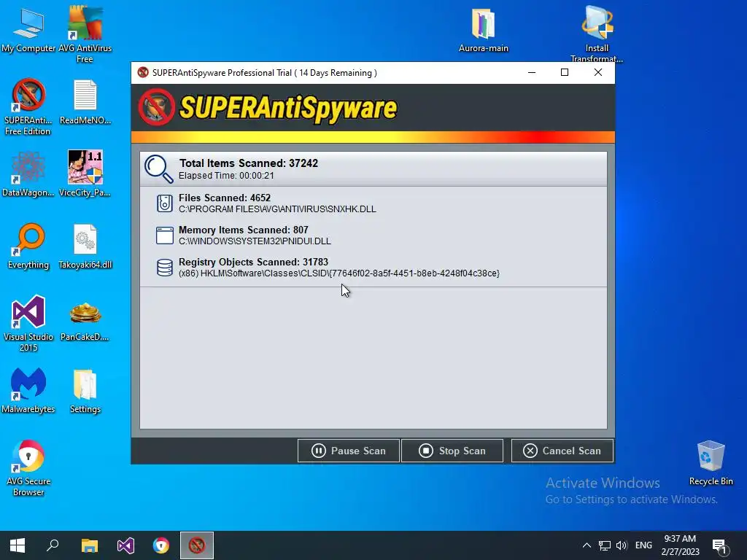Click the "Elapsed Time: 00:00:21" text
Screen dimensions: 747x560
226,176
